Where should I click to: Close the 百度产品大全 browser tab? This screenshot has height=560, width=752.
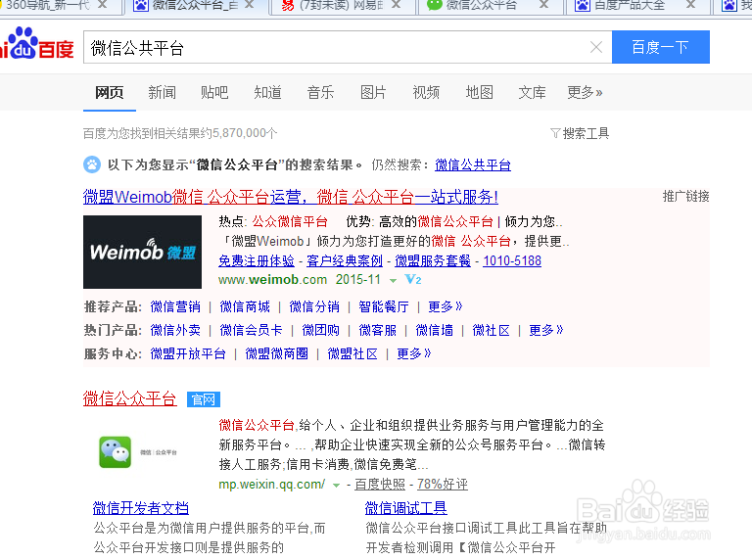(x=690, y=4)
